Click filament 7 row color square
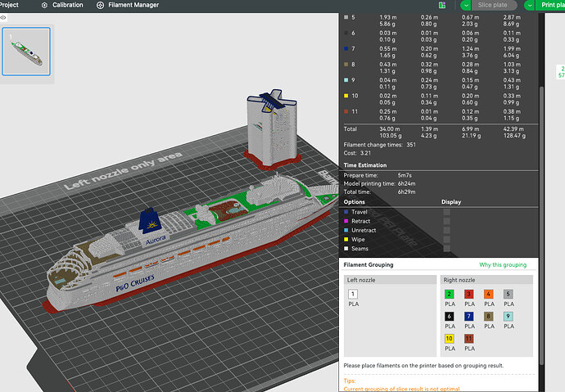 tap(346, 48)
